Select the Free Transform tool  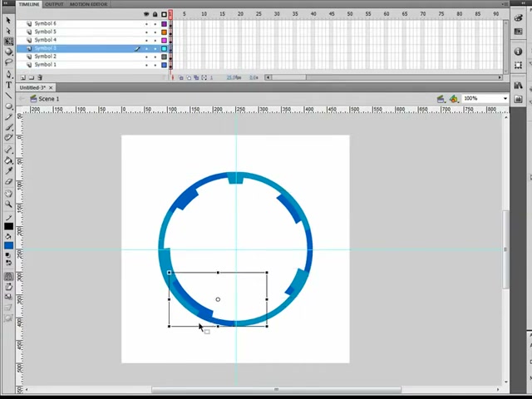pyautogui.click(x=8, y=41)
